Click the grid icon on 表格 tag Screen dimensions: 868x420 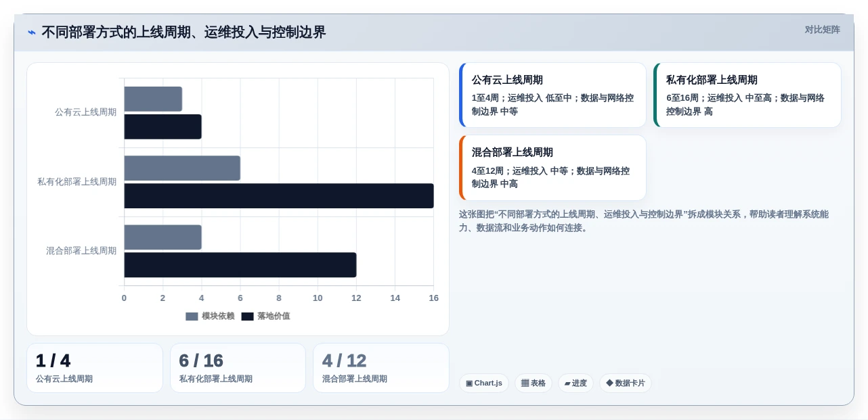coord(525,383)
